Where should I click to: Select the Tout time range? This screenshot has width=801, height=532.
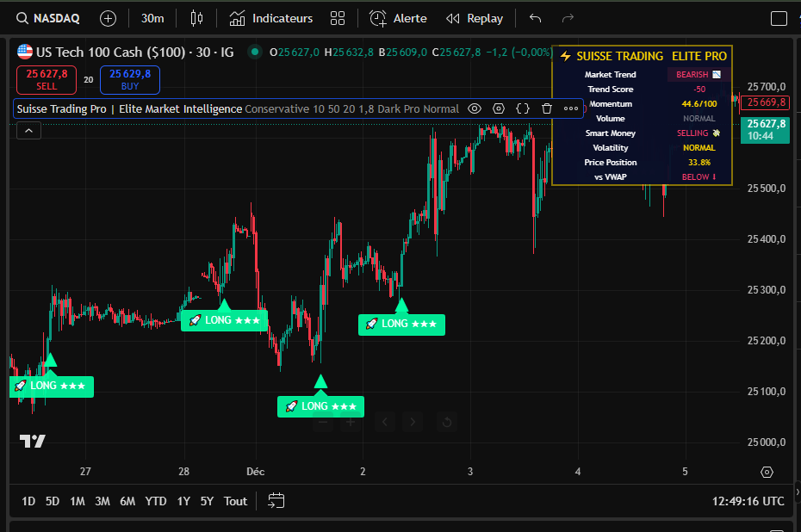click(x=235, y=500)
